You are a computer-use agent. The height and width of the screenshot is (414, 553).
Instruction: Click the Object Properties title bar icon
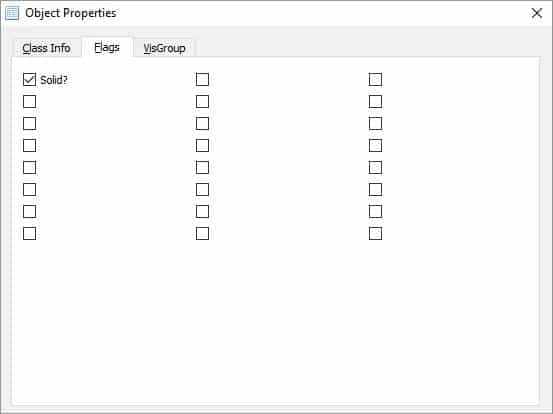(12, 13)
